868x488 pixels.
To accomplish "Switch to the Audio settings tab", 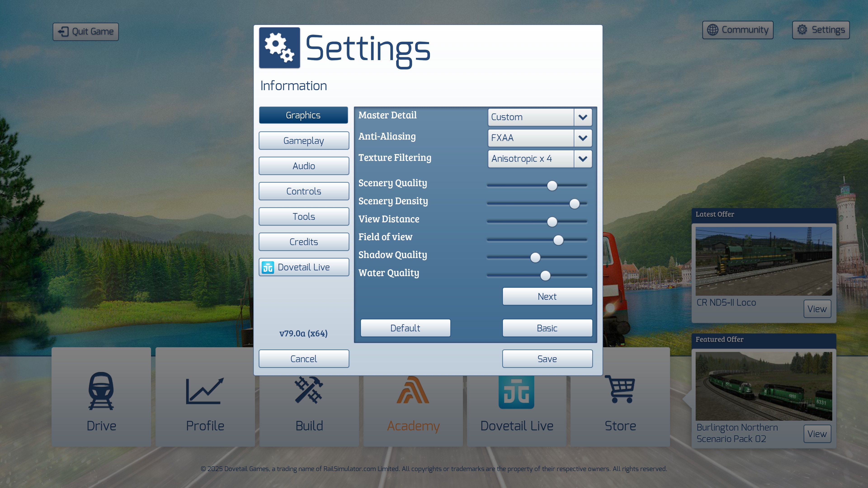I will (304, 166).
